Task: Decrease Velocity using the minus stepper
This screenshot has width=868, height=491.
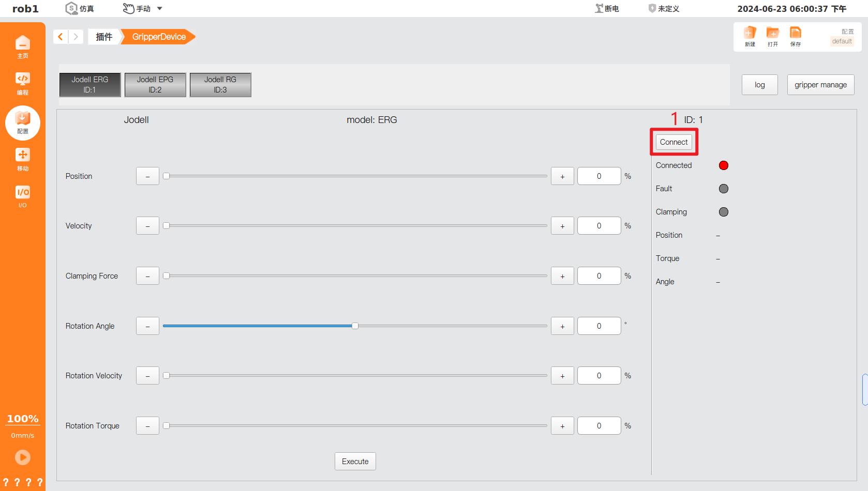Action: (x=147, y=225)
